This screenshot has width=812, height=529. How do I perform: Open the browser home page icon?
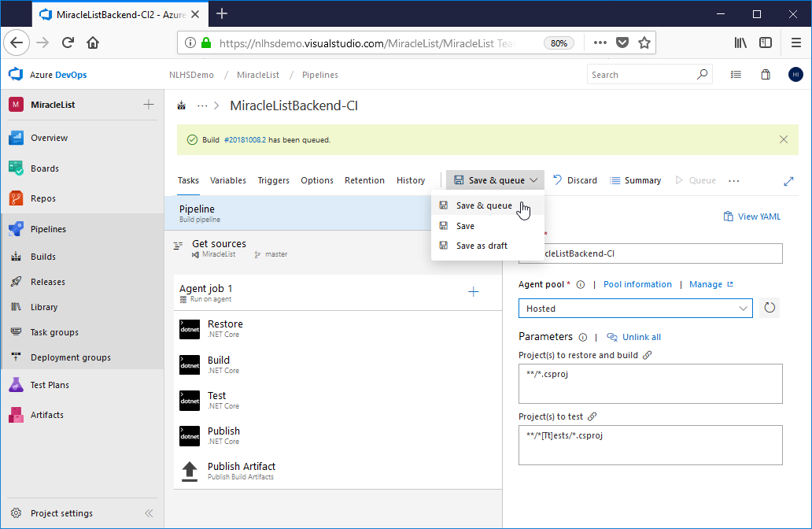[x=93, y=43]
